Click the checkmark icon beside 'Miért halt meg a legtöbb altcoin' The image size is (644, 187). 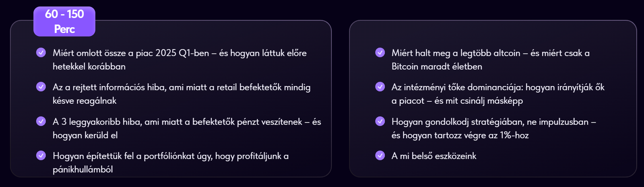[380, 52]
